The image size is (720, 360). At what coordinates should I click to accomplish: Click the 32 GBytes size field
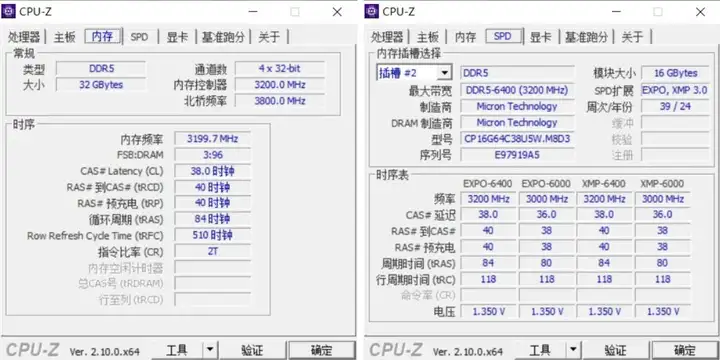101,85
